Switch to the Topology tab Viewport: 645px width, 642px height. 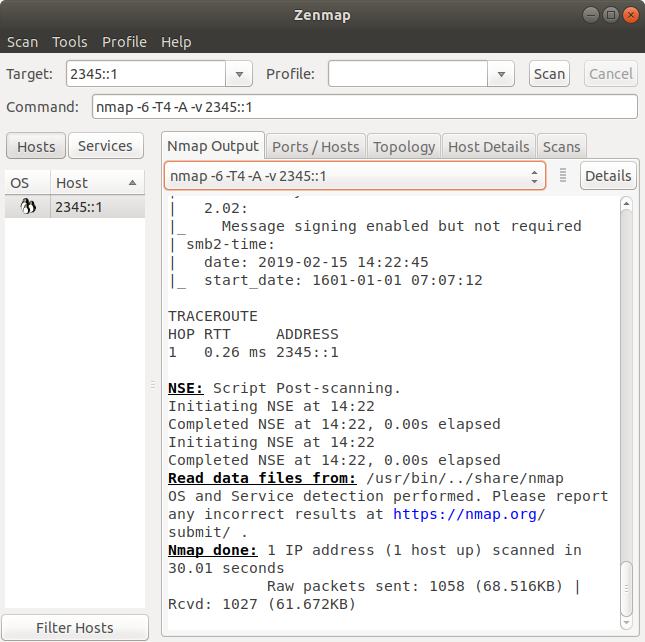point(404,147)
